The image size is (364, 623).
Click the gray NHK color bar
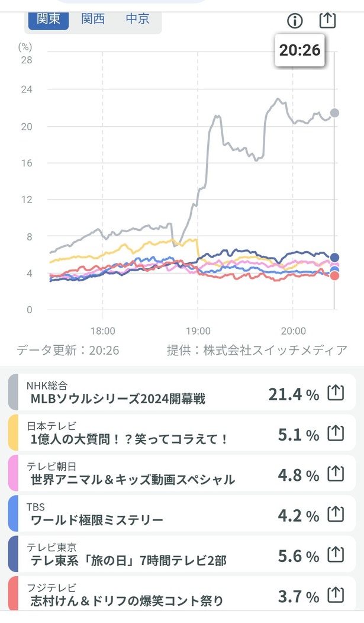13,392
